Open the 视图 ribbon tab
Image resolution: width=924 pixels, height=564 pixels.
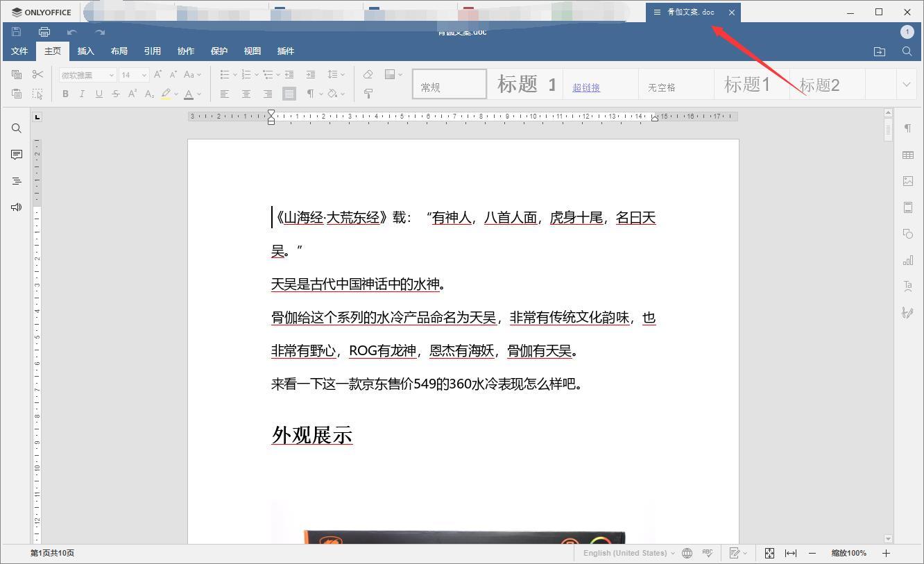tap(252, 51)
